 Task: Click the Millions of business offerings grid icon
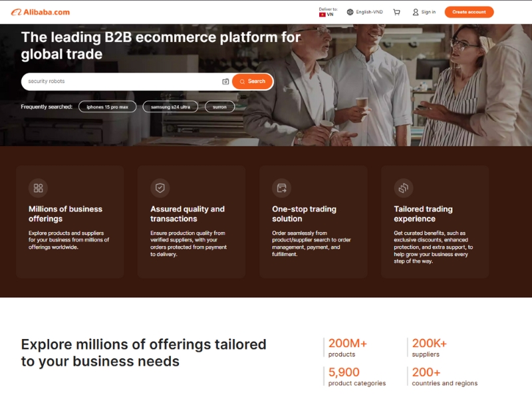click(38, 188)
